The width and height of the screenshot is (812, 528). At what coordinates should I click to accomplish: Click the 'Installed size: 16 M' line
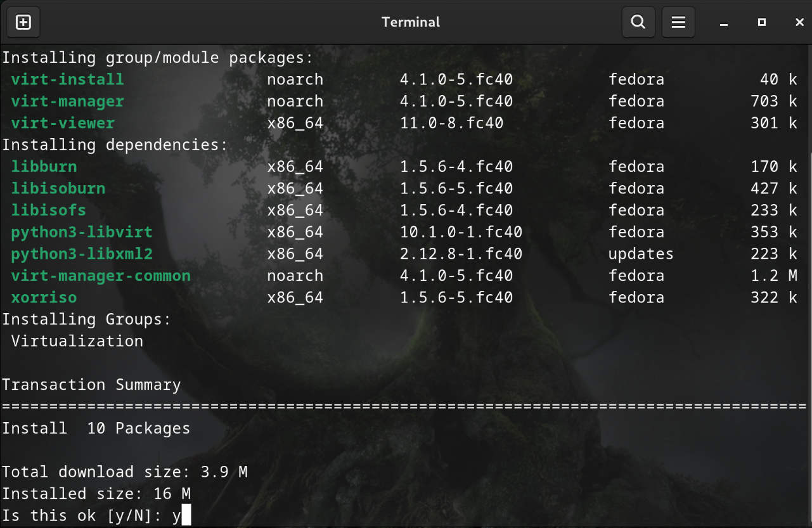[96, 494]
